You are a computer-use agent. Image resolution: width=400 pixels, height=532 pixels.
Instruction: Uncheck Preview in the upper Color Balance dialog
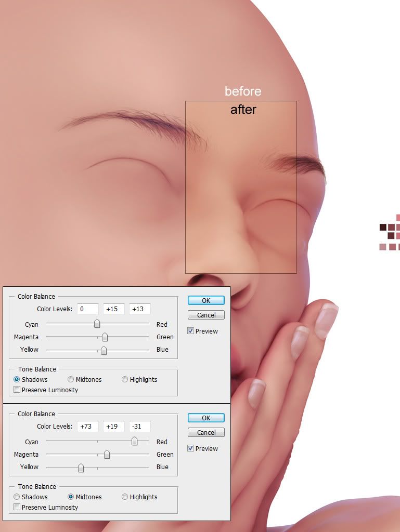[191, 331]
